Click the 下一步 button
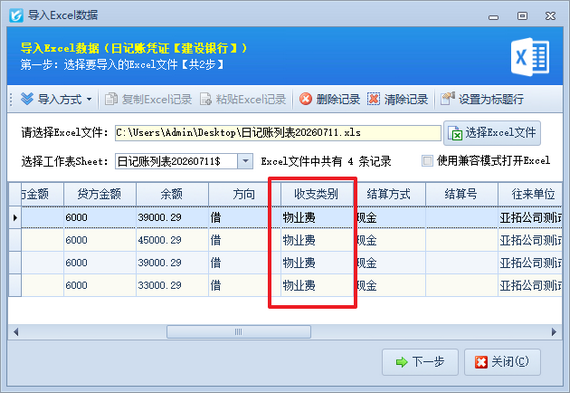 [x=420, y=362]
